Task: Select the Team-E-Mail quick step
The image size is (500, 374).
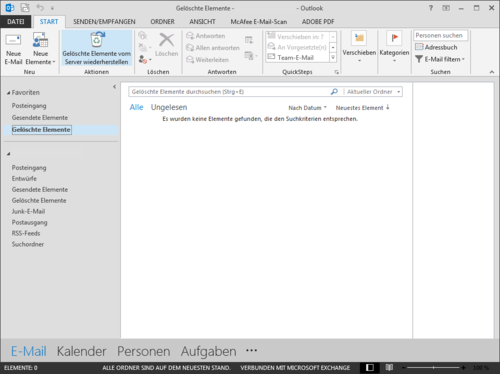Action: click(298, 57)
